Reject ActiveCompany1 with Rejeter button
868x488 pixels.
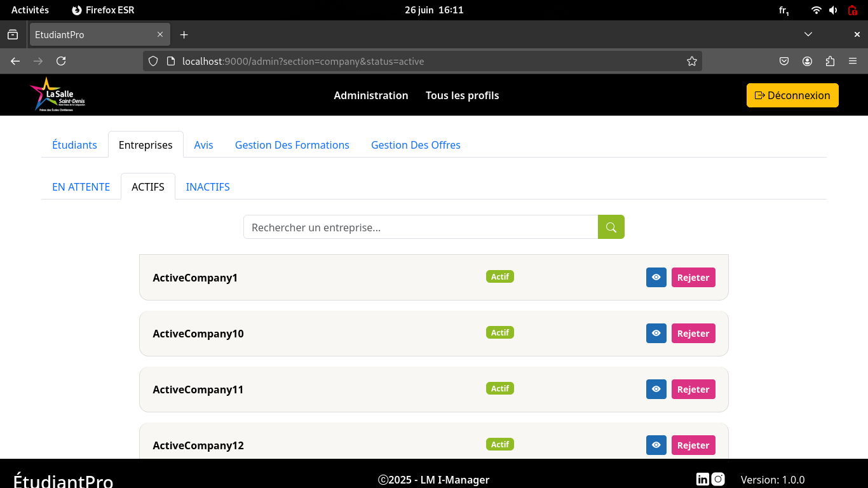pyautogui.click(x=693, y=278)
